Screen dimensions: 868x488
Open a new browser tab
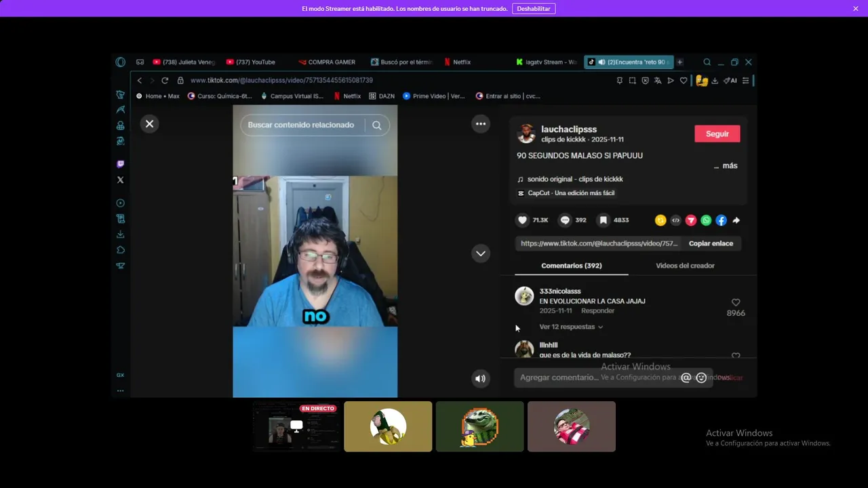tap(679, 62)
